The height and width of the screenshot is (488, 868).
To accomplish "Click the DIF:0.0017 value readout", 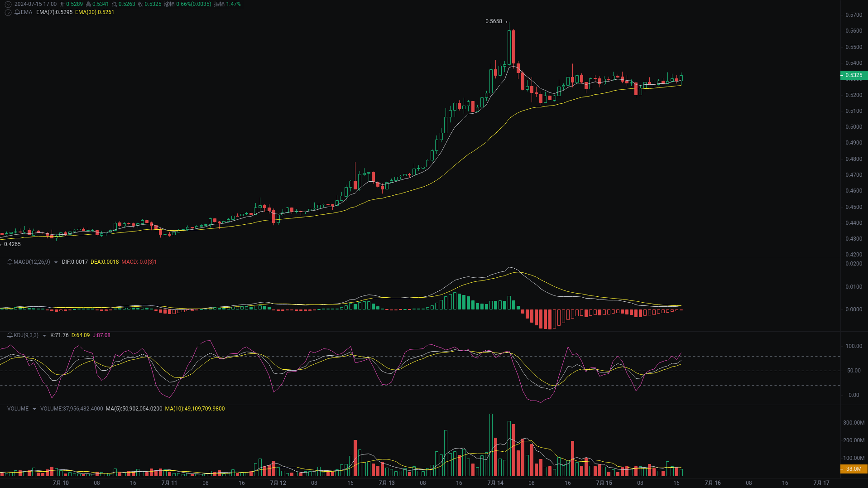I will tap(75, 262).
